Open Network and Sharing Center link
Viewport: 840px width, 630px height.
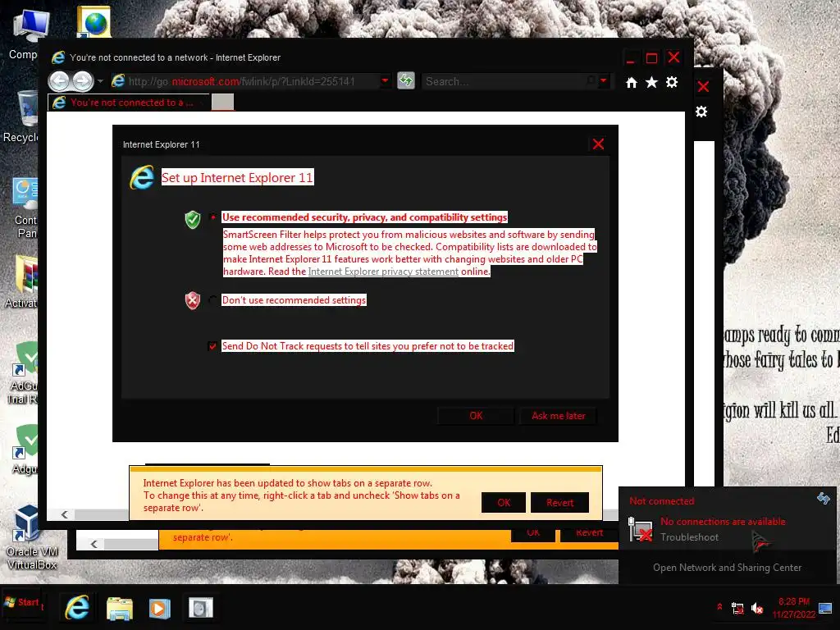[727, 568]
